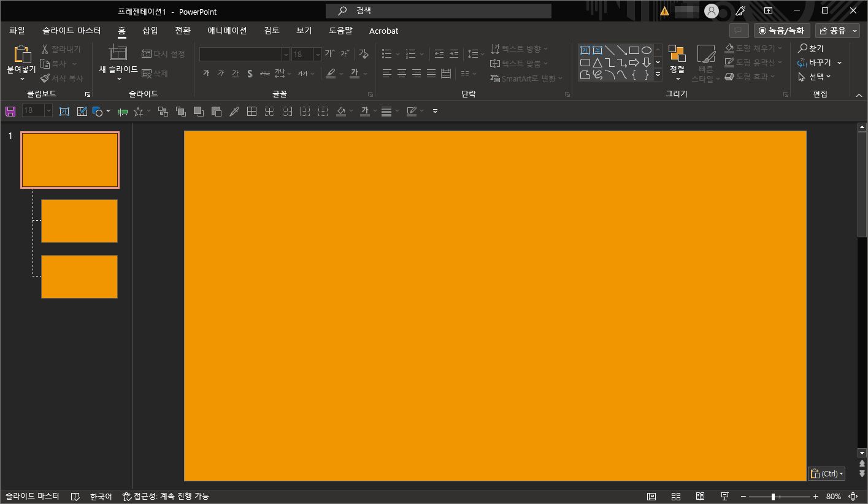Click the 80% zoom level

coord(834,497)
